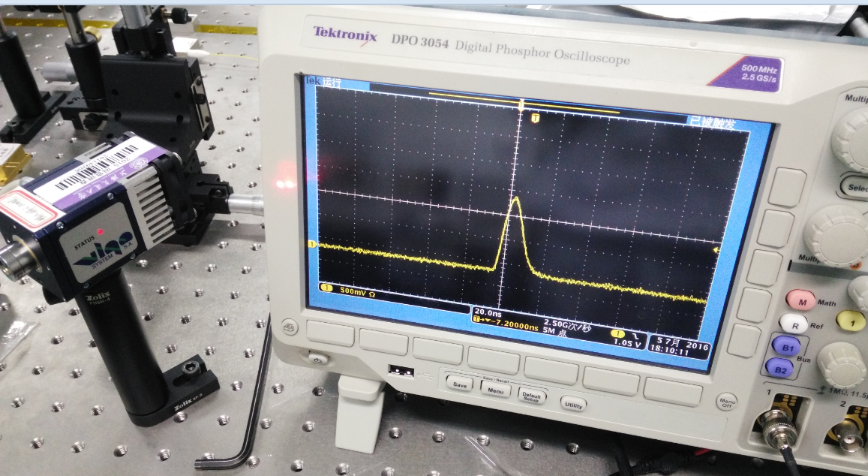Click the '20.0ns' timebase readout
Screen dimensions: 868x476
(x=488, y=312)
